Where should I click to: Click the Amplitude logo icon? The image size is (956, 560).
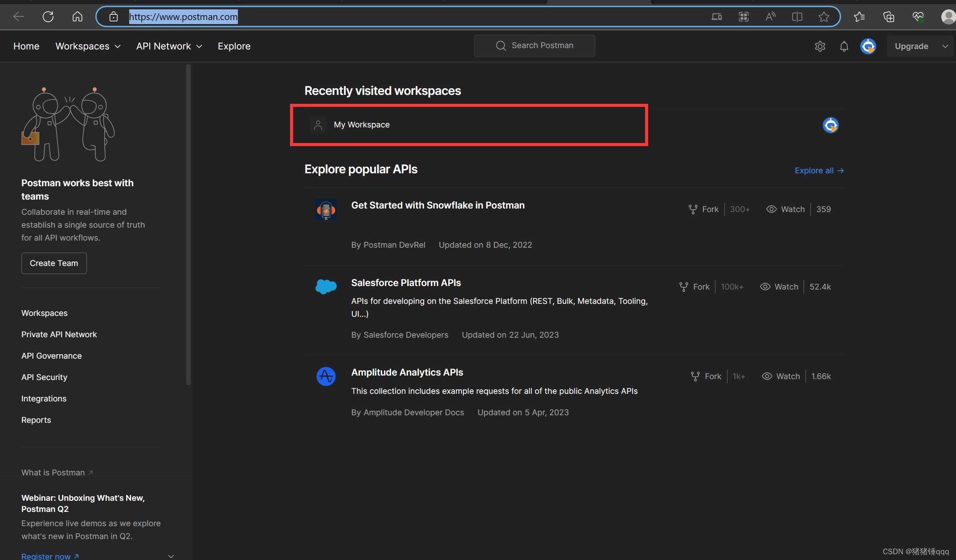(326, 376)
